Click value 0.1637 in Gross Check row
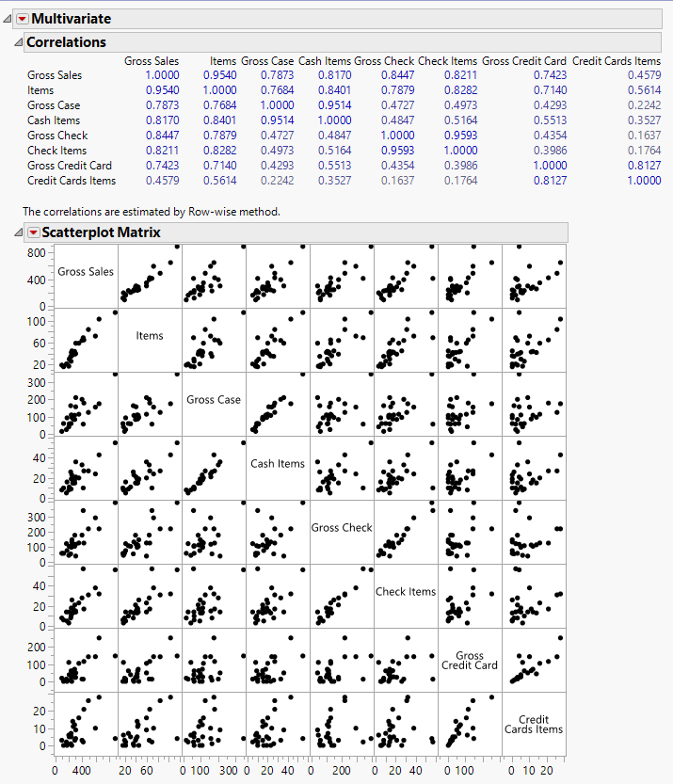This screenshot has width=673, height=784. point(644,136)
